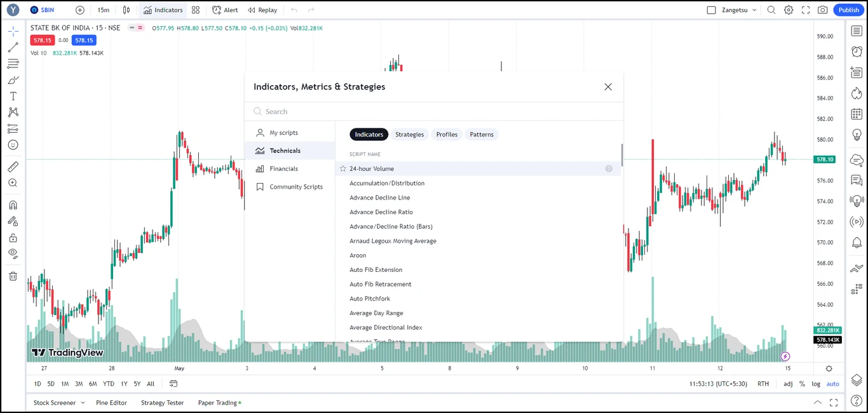
Task: Open the candlestick chart type menu
Action: [x=126, y=10]
